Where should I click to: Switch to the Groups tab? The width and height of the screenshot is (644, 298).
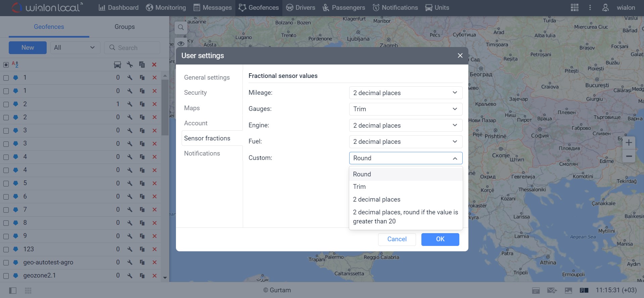[x=125, y=27]
